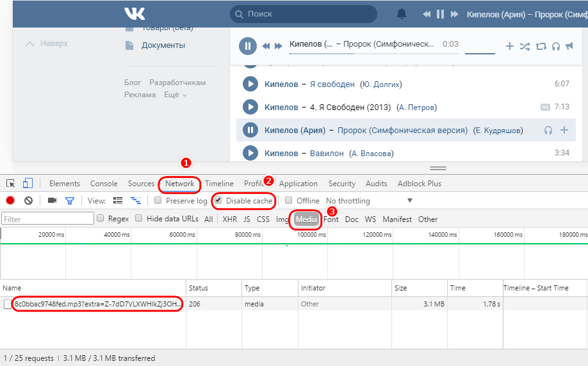Go to next track in audio panel

click(x=278, y=46)
